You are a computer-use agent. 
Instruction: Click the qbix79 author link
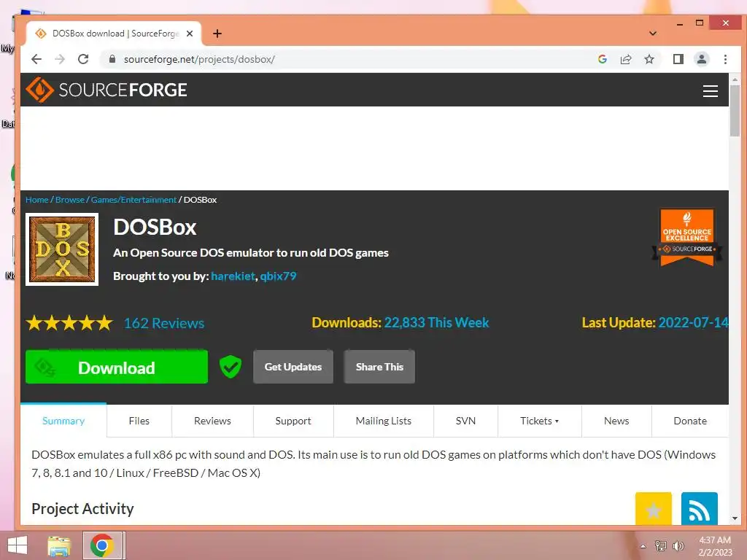click(278, 276)
